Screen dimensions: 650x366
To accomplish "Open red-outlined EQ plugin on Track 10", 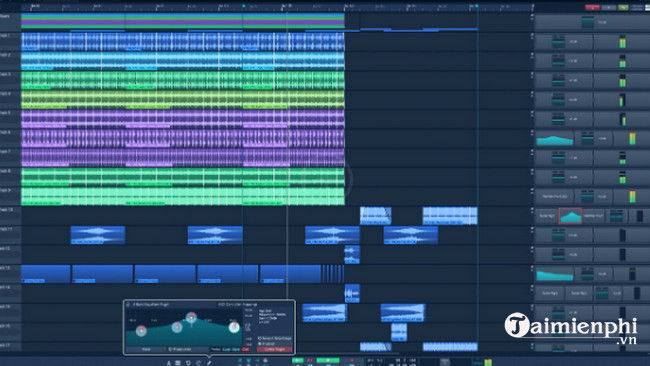I will click(x=570, y=216).
